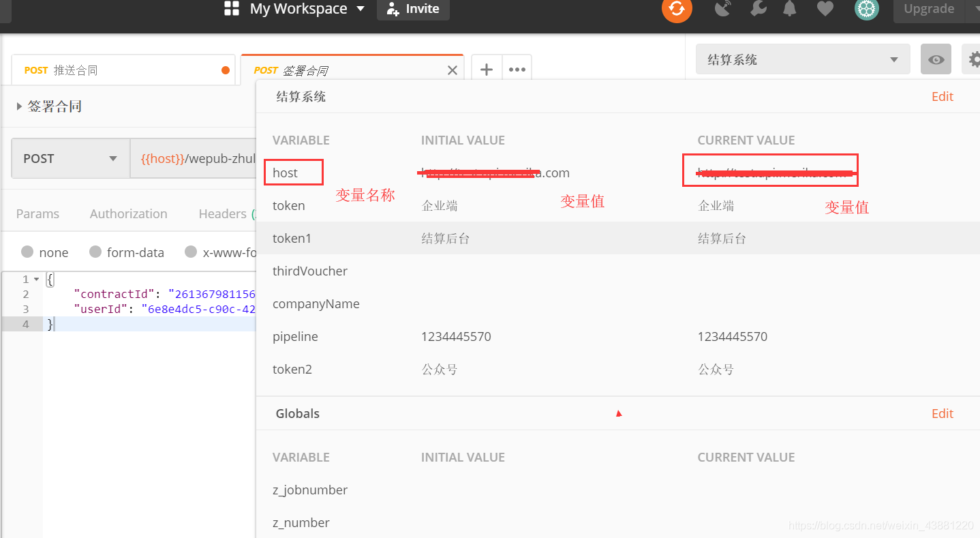This screenshot has width=980, height=538.
Task: Open a new tab with plus icon
Action: (487, 70)
